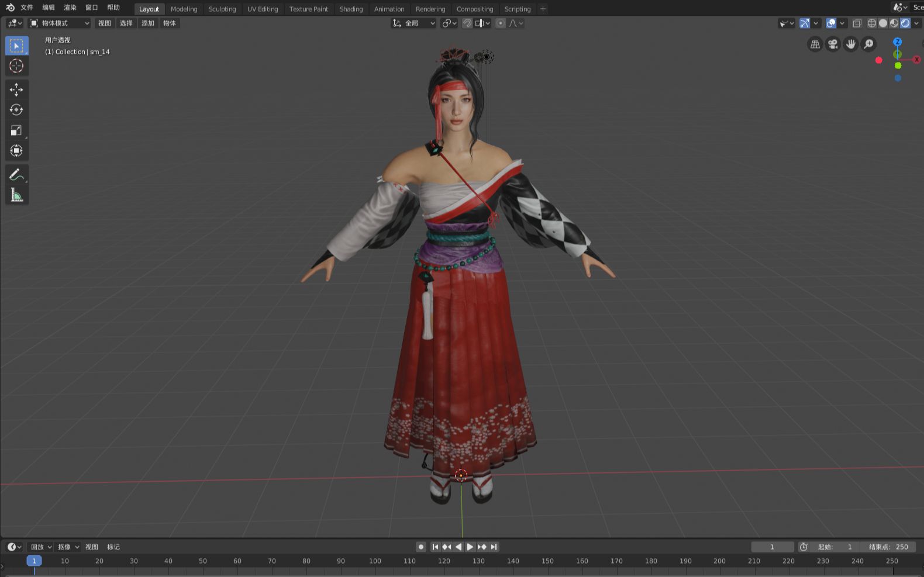
Task: Open transform orientation Global dropdown
Action: tap(413, 23)
